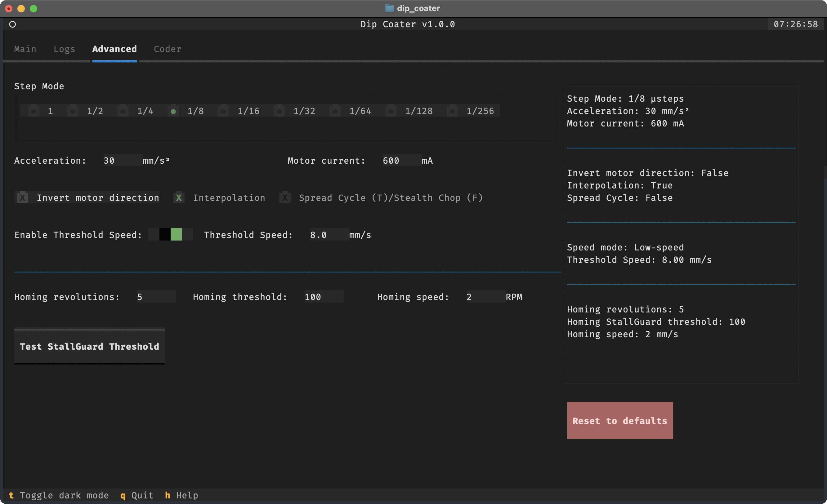The width and height of the screenshot is (827, 504).
Task: Edit the Homing revolutions field
Action: tap(156, 297)
